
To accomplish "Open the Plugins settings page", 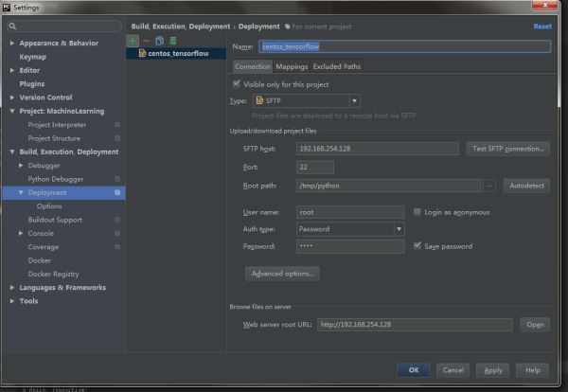I will (x=32, y=84).
